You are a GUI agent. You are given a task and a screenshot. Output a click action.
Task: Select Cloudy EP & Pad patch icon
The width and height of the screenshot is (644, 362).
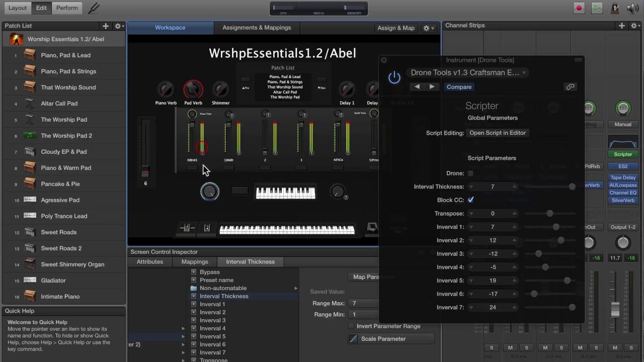coord(30,151)
